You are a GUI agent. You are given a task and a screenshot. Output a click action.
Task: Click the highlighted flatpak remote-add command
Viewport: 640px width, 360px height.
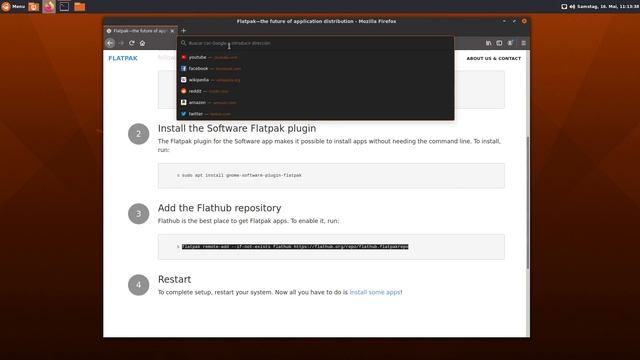[295, 247]
